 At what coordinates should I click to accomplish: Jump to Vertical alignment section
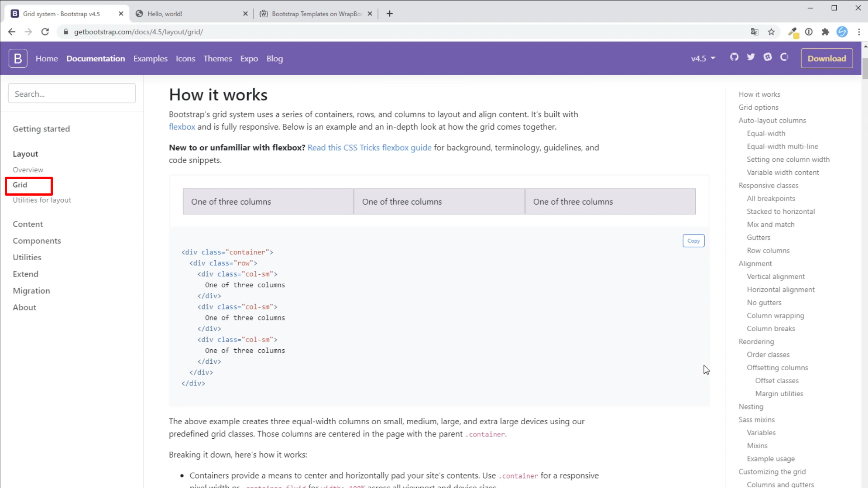[x=775, y=277]
